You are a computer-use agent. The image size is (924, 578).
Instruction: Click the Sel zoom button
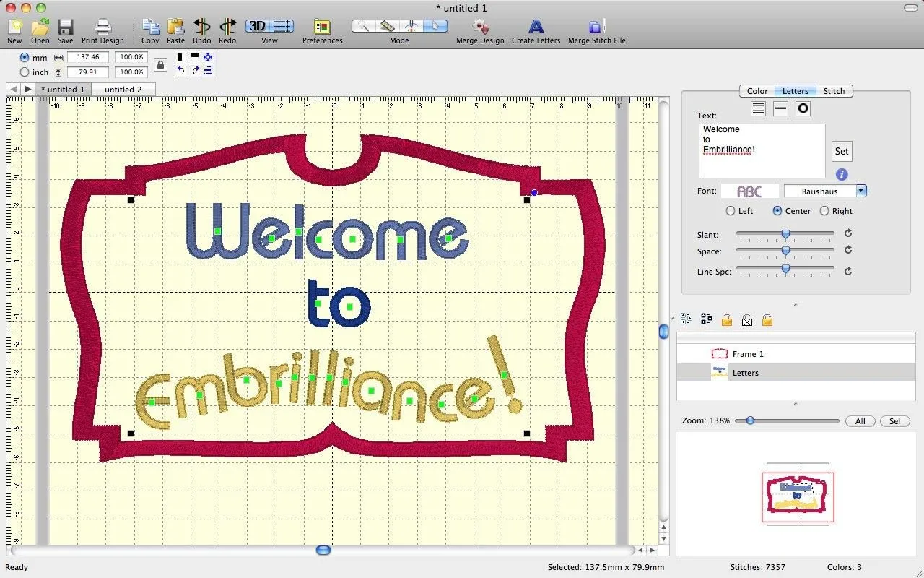[894, 420]
